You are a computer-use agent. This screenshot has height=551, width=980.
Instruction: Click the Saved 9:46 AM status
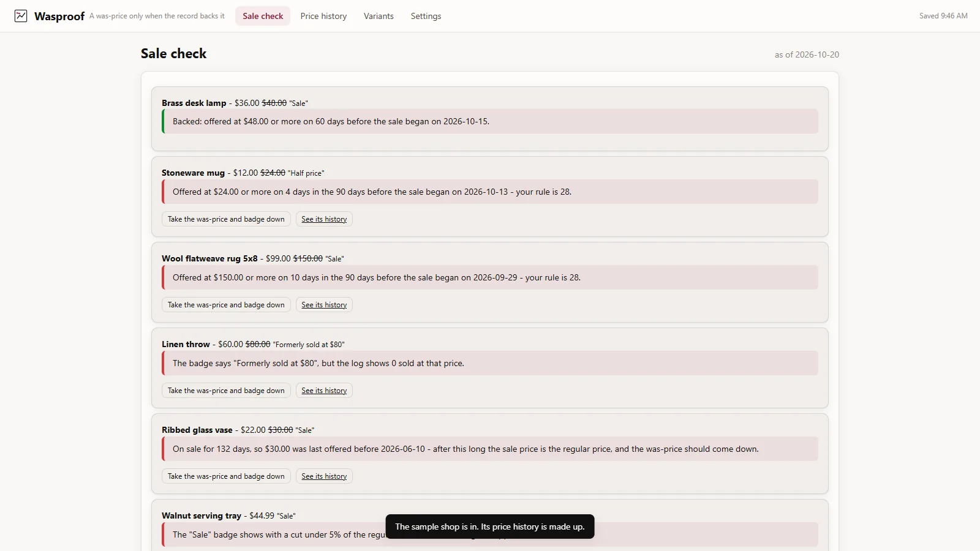(943, 16)
